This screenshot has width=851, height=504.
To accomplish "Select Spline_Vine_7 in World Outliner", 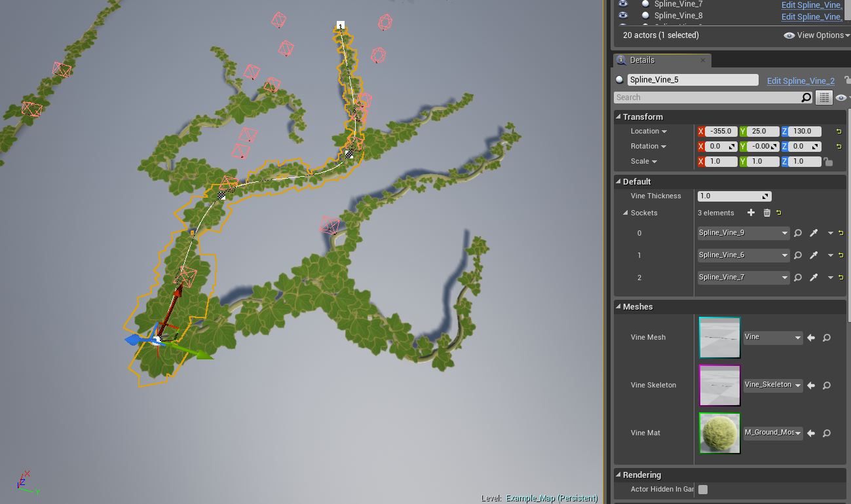I will [x=678, y=4].
